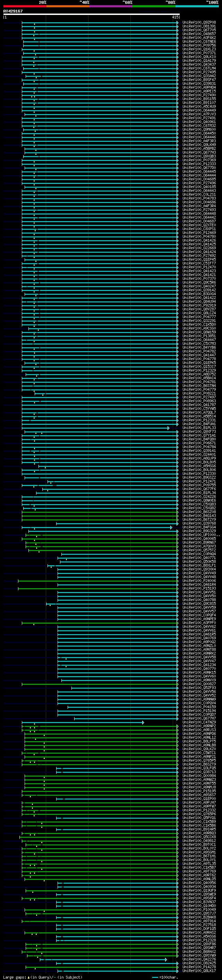
Task: Click the UniRef100_B4FUA1 entry
Action: [x=199, y=424]
